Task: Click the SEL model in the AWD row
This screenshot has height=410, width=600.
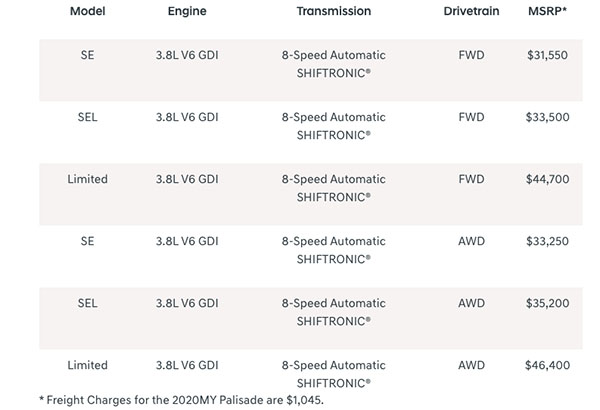Action: coord(87,303)
